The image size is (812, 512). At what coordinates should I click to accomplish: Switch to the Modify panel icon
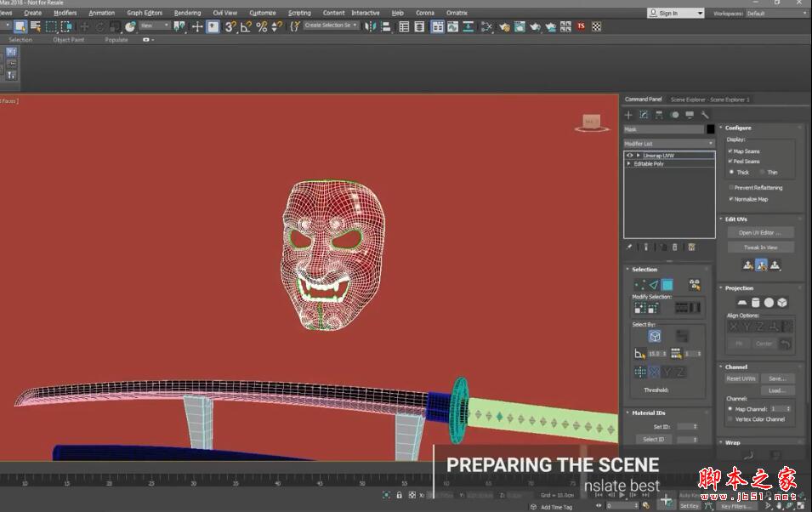(644, 115)
